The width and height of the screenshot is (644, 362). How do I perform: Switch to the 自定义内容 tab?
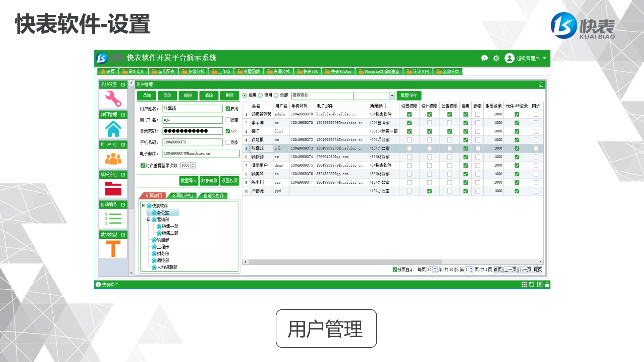(213, 196)
